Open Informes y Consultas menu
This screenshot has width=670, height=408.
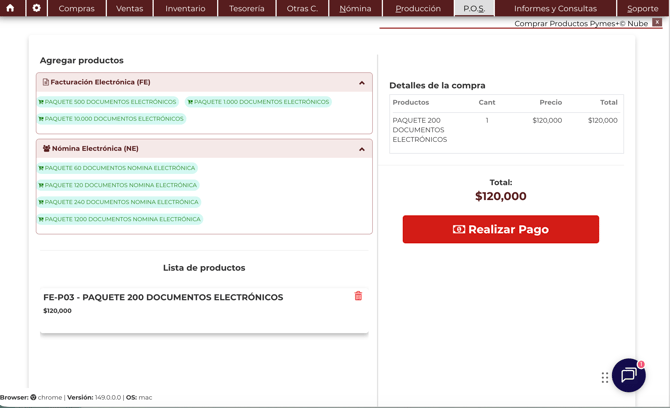tap(555, 8)
